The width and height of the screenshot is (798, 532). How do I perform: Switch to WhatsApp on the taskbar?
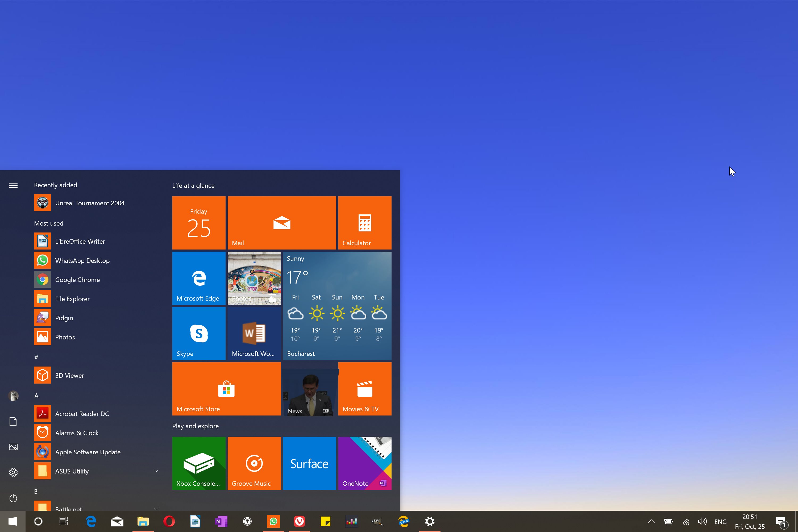click(x=273, y=521)
